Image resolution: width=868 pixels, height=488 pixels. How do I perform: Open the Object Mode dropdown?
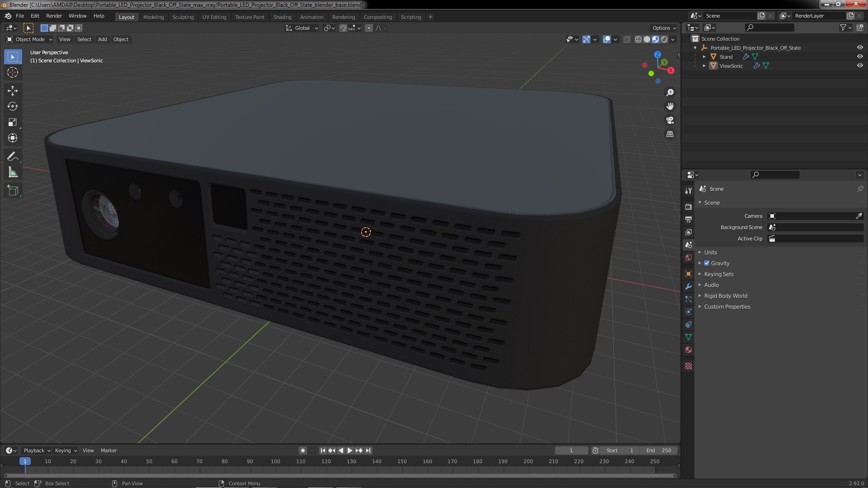point(29,39)
